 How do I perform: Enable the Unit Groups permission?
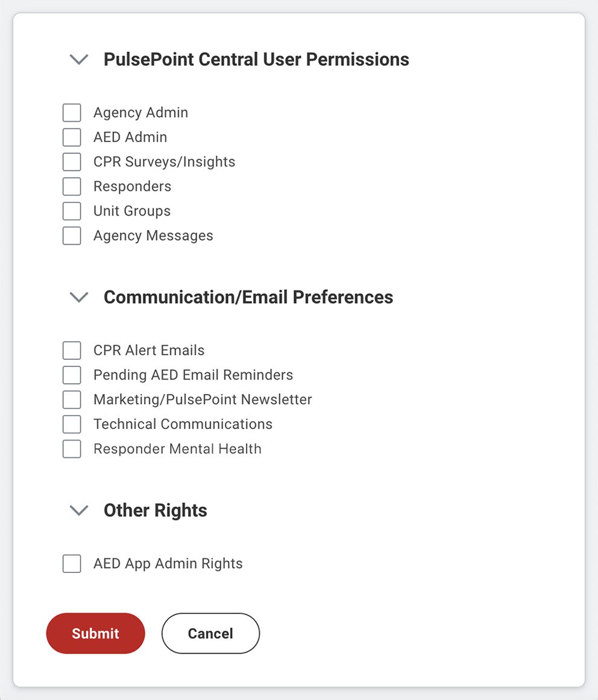pos(71,211)
